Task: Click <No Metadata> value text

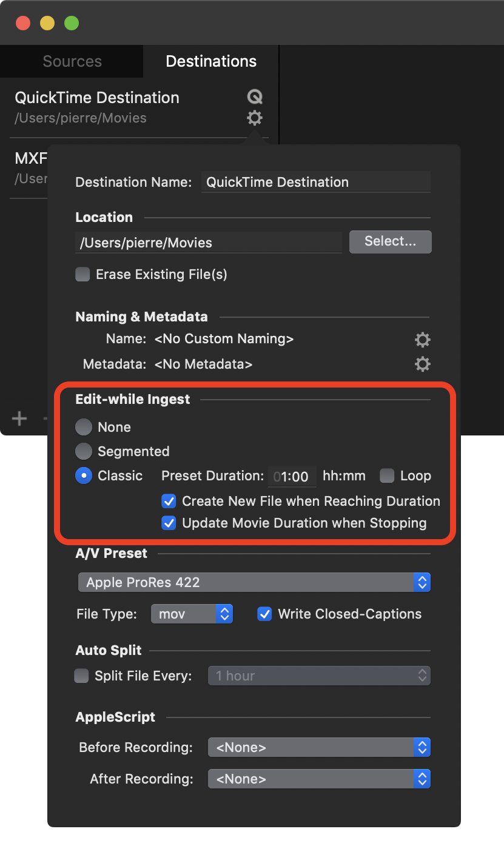Action: [x=204, y=364]
